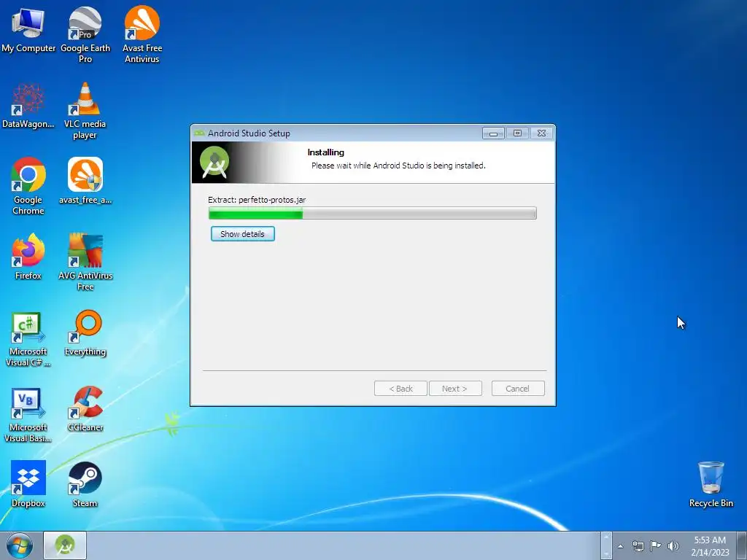Click the disabled Next > button

coord(455,389)
